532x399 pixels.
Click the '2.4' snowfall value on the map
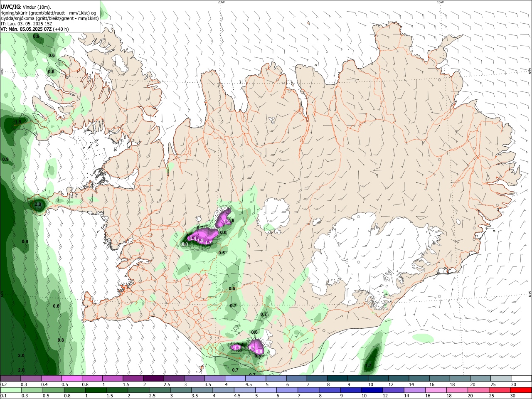point(193,238)
